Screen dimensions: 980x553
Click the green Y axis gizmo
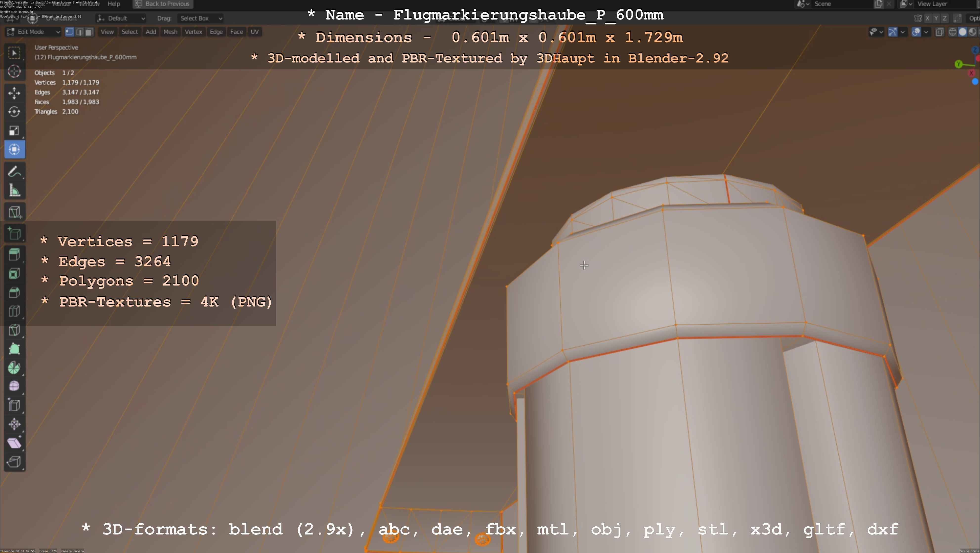tap(958, 64)
